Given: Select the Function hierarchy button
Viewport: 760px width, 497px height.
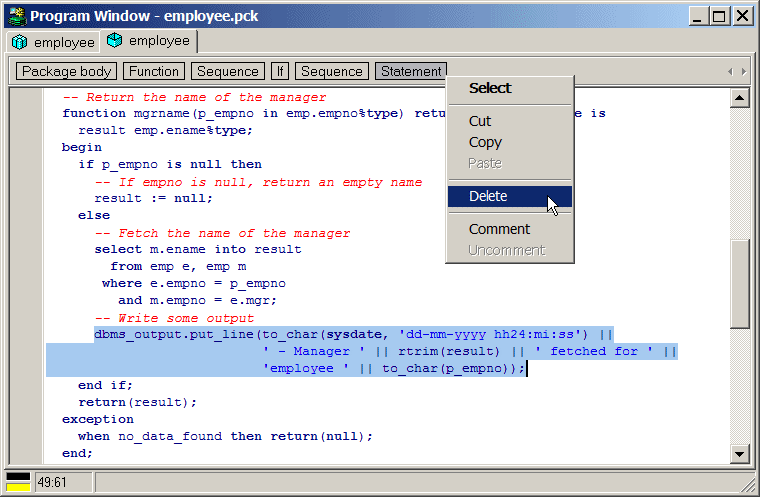Looking at the screenshot, I should 154,71.
